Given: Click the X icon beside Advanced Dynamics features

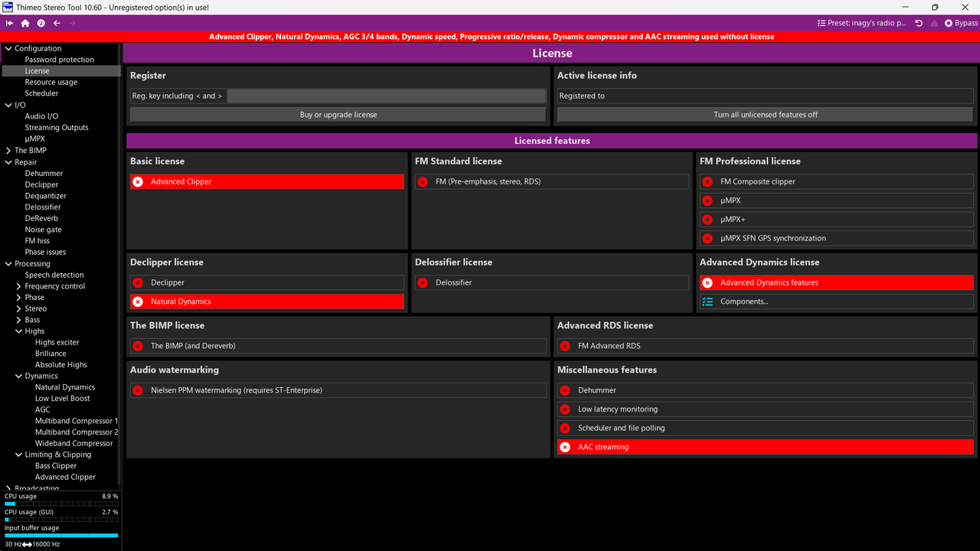Looking at the screenshot, I should click(x=707, y=282).
